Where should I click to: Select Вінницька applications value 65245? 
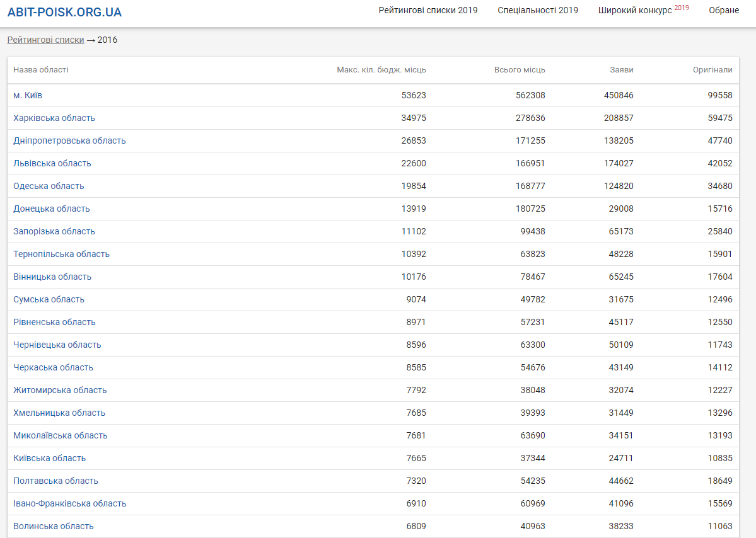(621, 277)
